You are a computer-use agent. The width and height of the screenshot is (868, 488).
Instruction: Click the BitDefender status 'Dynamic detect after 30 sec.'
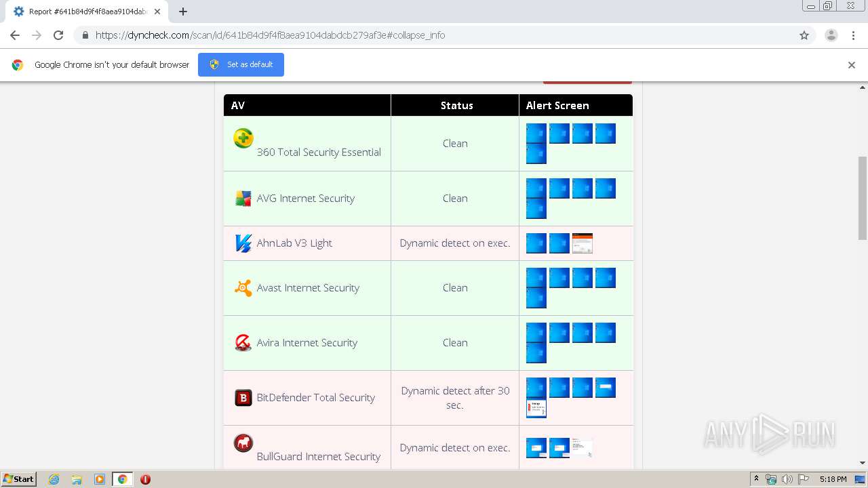455,398
